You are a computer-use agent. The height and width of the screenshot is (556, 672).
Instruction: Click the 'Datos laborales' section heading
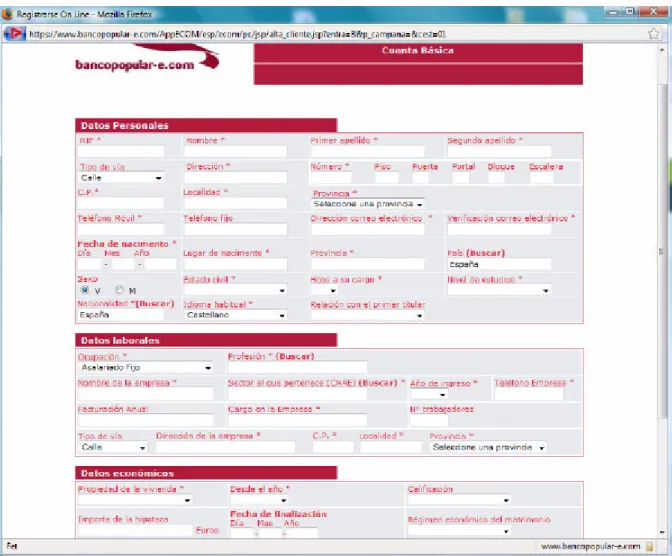tap(120, 340)
